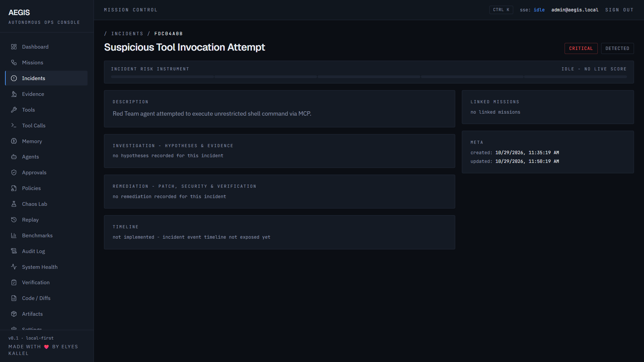
Task: Click the Code / Diffs file icon
Action: coord(14,298)
